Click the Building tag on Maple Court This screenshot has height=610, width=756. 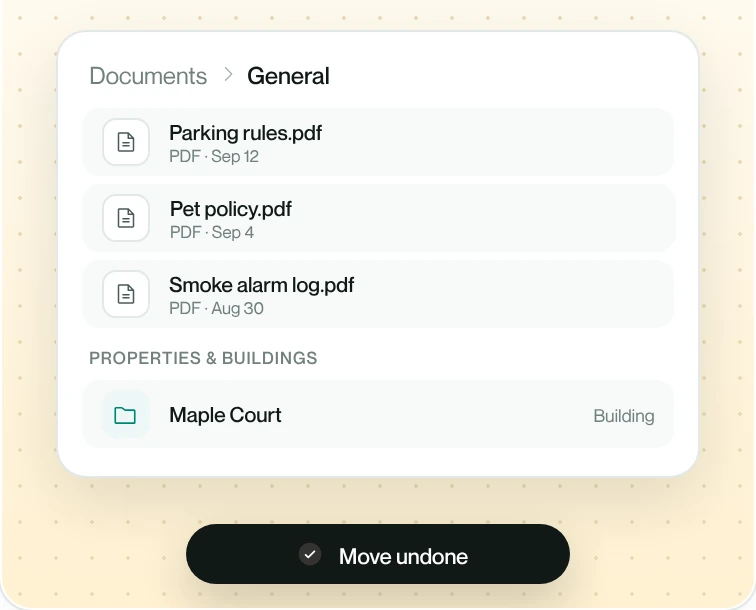tap(624, 416)
